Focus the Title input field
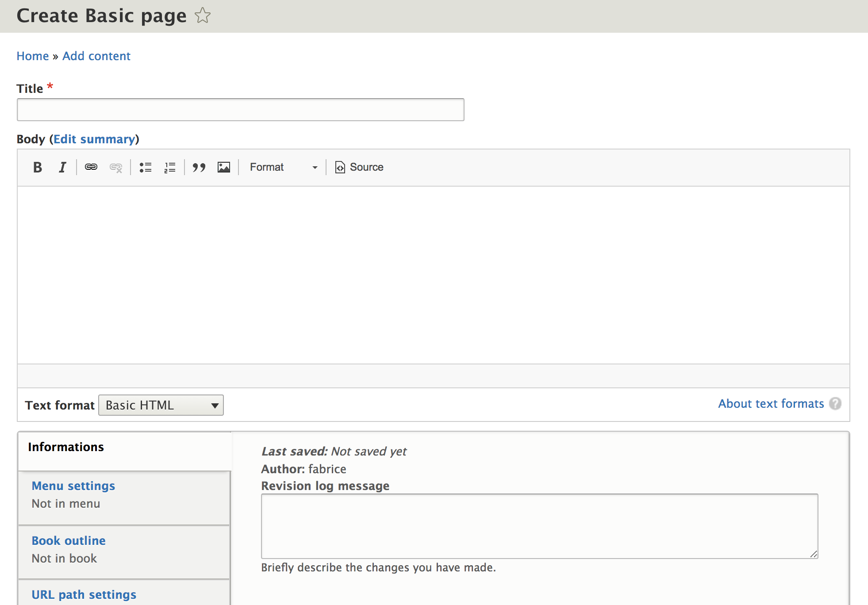 [241, 110]
